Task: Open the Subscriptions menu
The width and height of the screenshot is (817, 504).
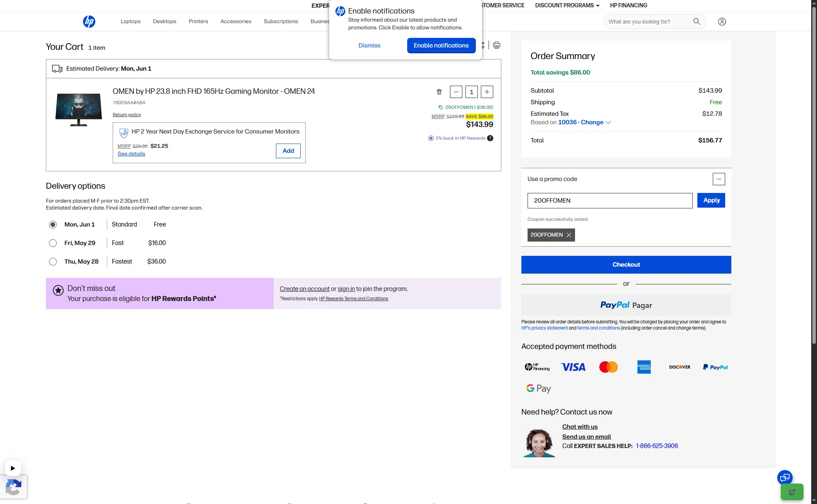Action: click(281, 21)
